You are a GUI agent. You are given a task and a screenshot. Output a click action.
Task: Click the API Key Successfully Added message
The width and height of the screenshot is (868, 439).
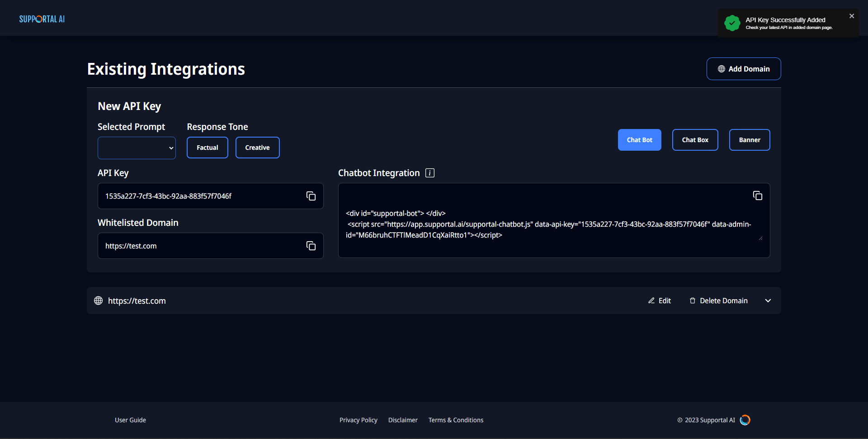coord(785,20)
